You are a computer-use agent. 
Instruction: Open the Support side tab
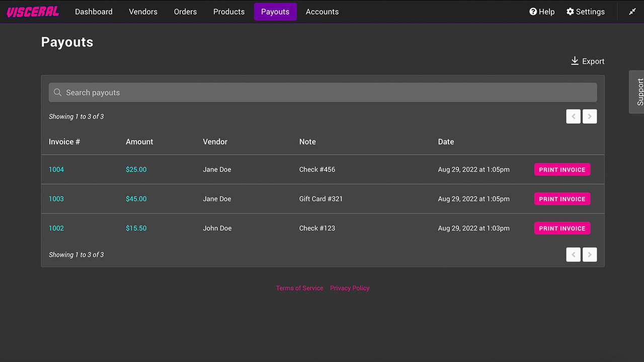637,92
